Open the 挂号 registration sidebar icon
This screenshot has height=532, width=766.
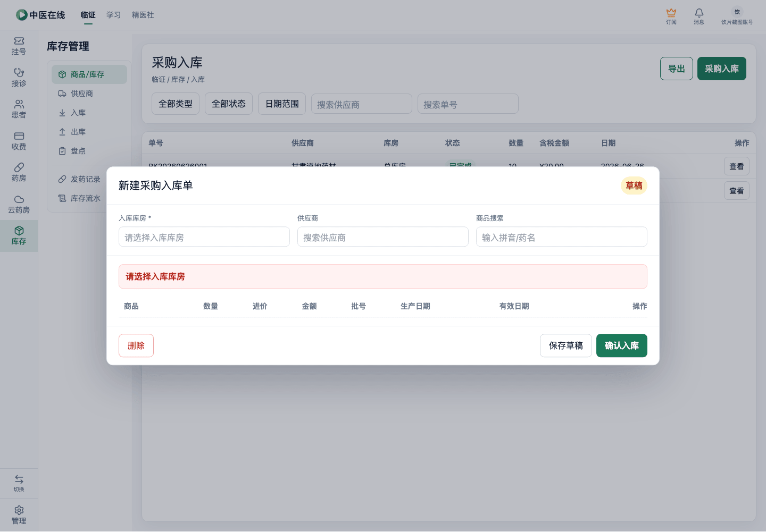[19, 46]
